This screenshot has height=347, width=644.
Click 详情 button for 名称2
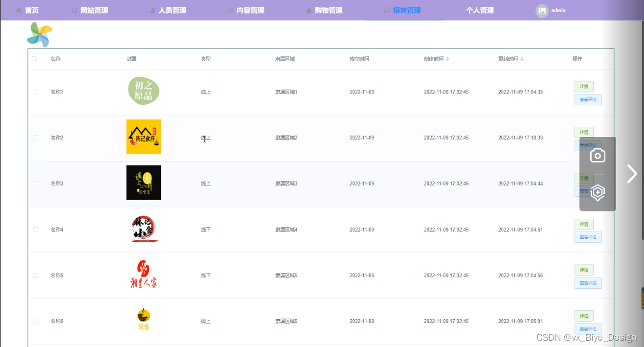click(x=584, y=132)
